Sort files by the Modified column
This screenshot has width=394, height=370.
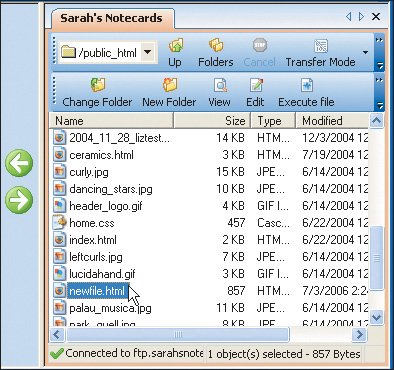(x=332, y=121)
